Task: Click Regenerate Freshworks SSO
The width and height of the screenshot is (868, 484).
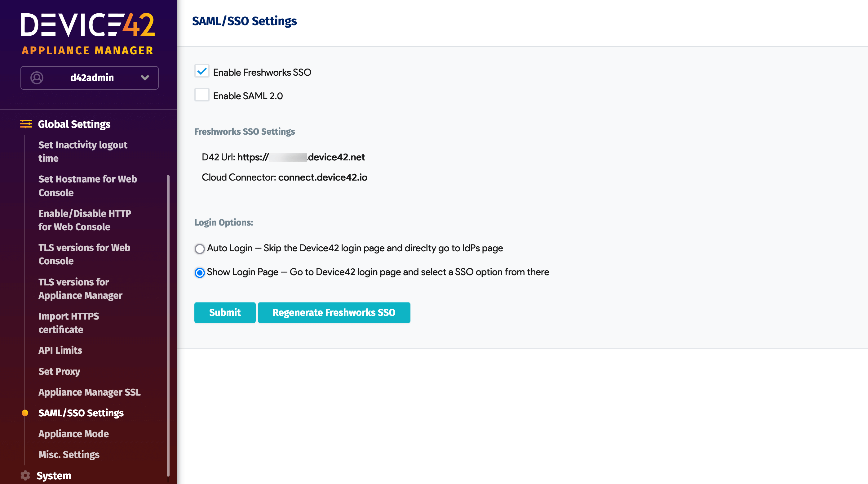Action: [x=334, y=312]
